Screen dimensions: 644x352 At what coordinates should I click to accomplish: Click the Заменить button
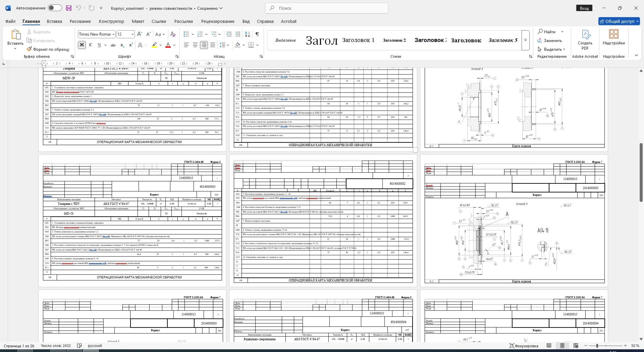click(x=549, y=40)
